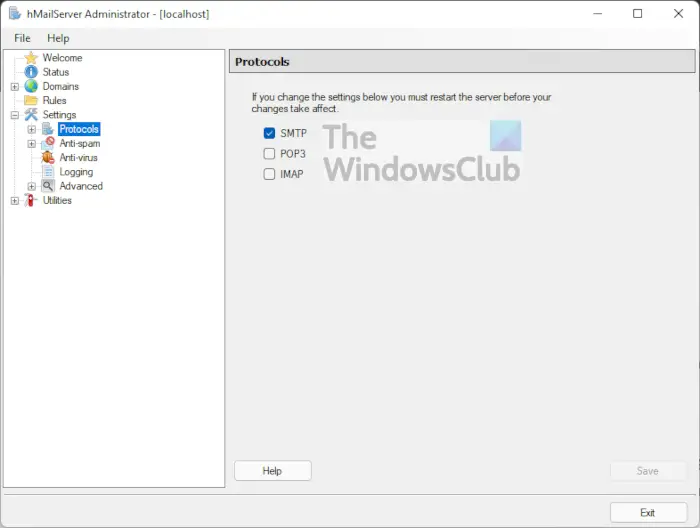700x528 pixels.
Task: Click the Rules folder icon
Action: click(x=31, y=100)
